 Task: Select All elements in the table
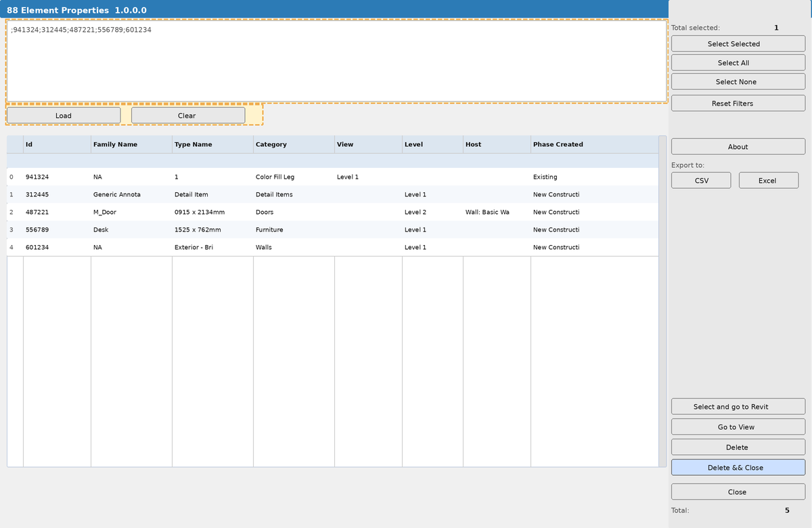click(x=738, y=62)
